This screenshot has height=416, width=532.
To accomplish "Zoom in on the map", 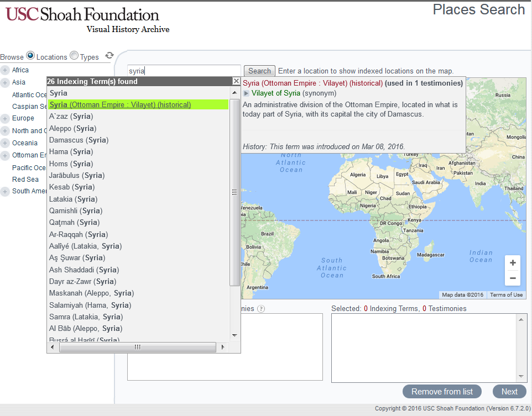I will coord(512,262).
